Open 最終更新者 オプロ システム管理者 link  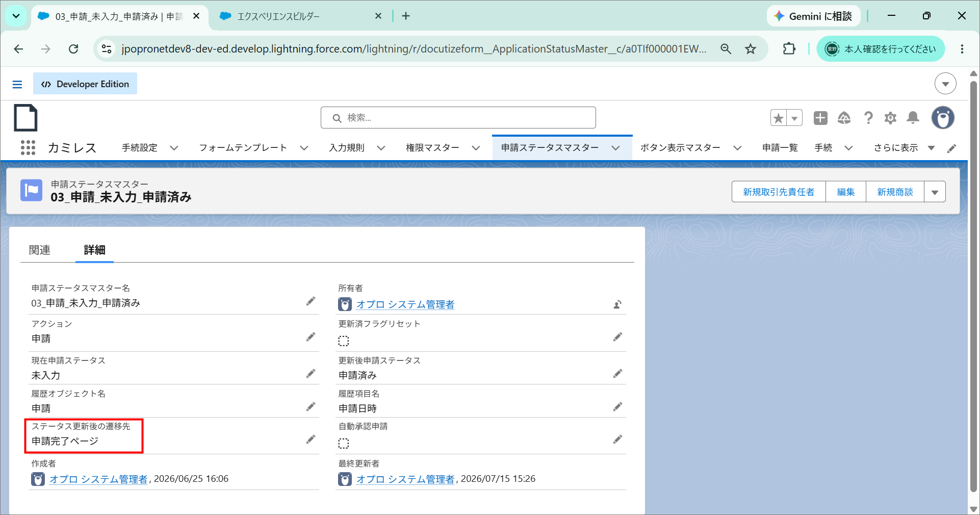coord(405,479)
